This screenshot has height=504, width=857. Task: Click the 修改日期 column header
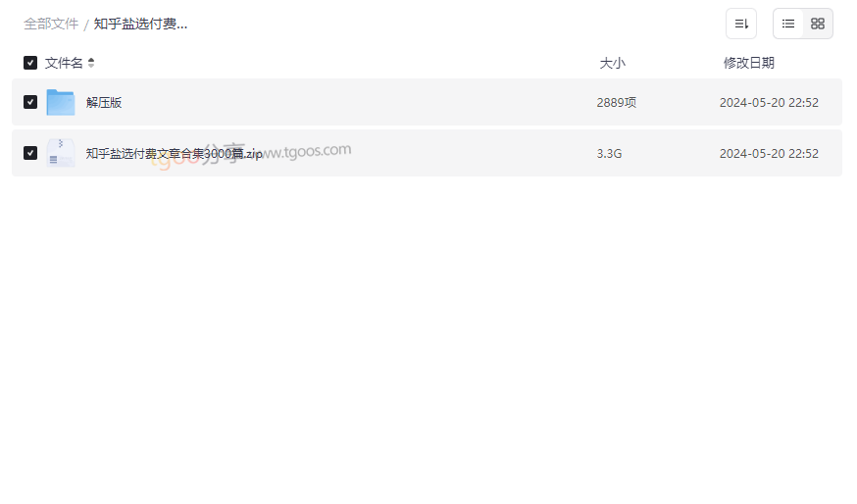tap(749, 63)
